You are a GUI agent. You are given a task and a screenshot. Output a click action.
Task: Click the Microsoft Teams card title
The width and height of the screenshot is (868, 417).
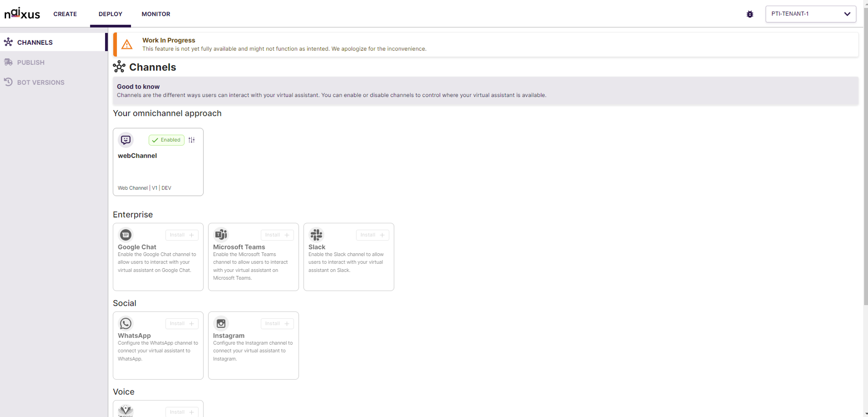point(239,247)
